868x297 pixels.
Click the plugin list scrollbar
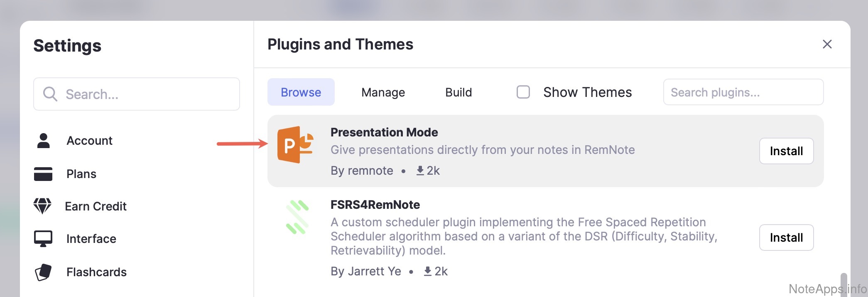pyautogui.click(x=843, y=284)
